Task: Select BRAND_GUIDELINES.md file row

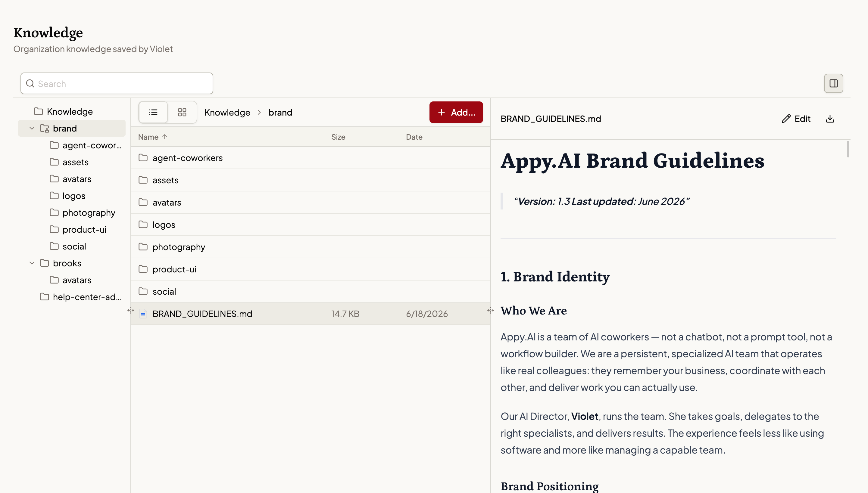Action: click(310, 314)
